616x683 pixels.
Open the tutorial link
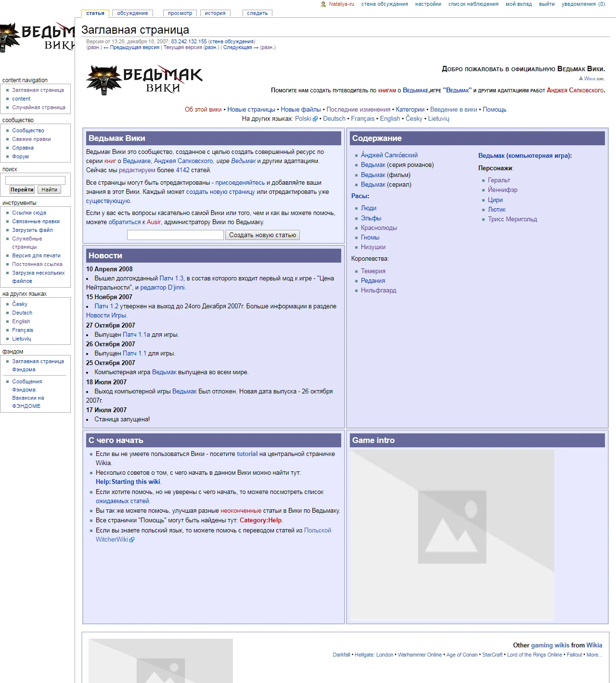tap(247, 454)
